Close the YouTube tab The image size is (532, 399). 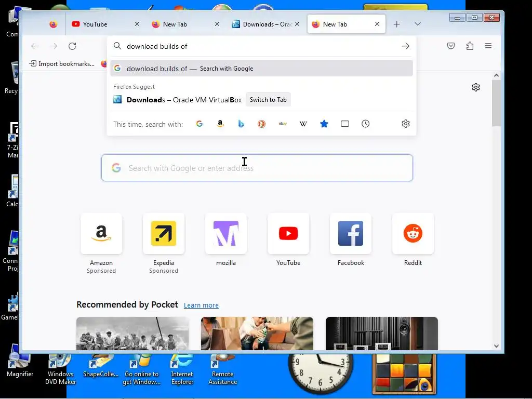tap(137, 24)
